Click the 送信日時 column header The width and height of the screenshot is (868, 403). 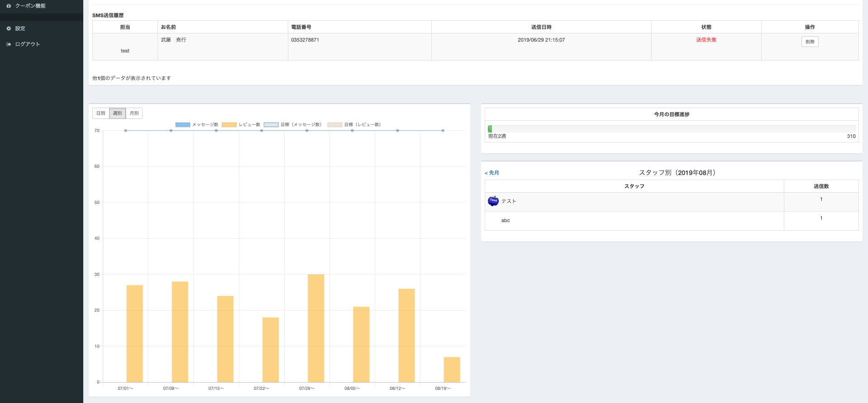click(x=541, y=27)
